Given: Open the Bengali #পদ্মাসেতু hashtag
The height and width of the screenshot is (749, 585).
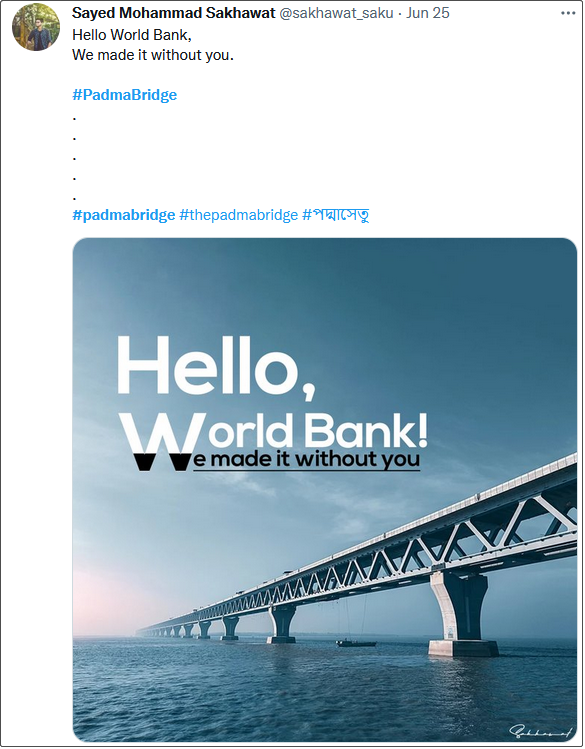Looking at the screenshot, I should (335, 215).
